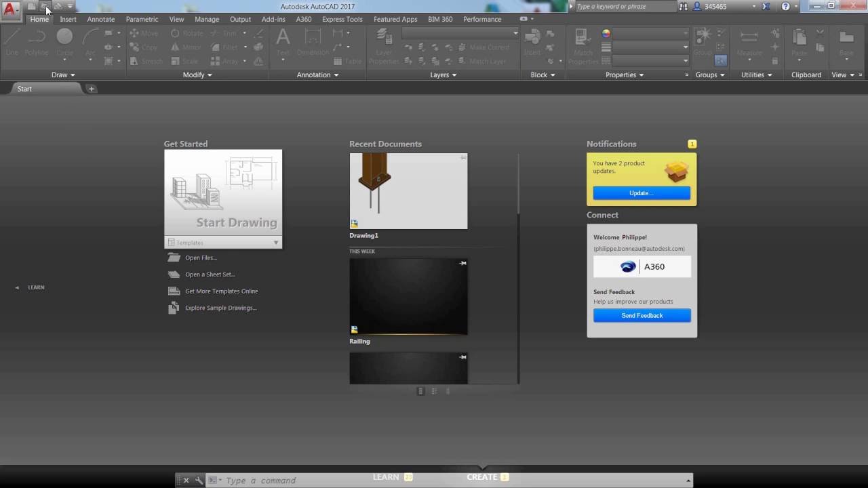868x488 pixels.
Task: Select the Dimension tool
Action: click(313, 42)
